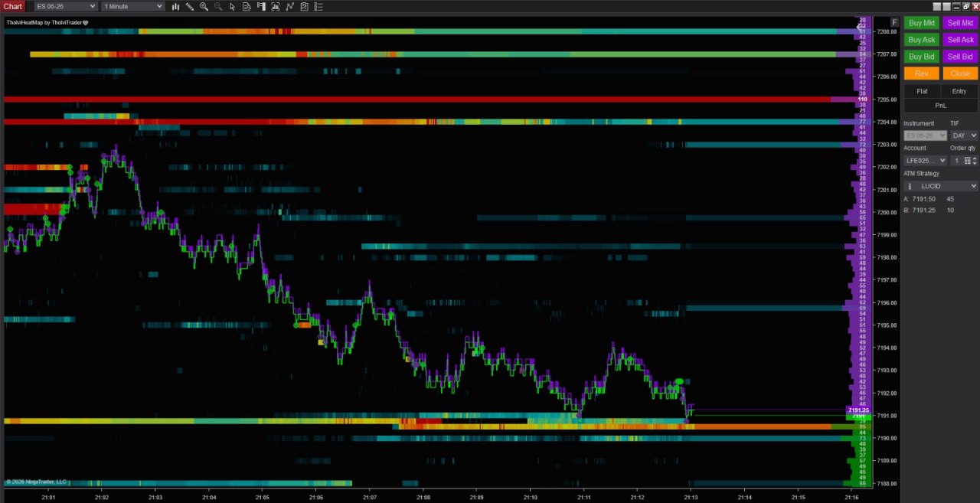Toggle the Chart Trader flag icon
This screenshot has width=980, height=503.
[x=261, y=6]
